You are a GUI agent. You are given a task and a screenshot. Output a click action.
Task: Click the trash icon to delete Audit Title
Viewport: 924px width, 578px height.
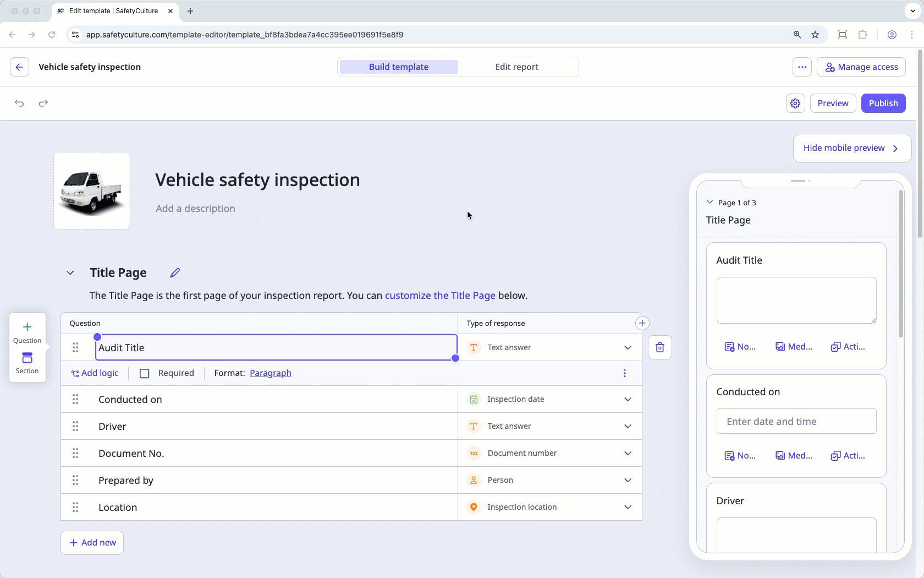click(660, 347)
